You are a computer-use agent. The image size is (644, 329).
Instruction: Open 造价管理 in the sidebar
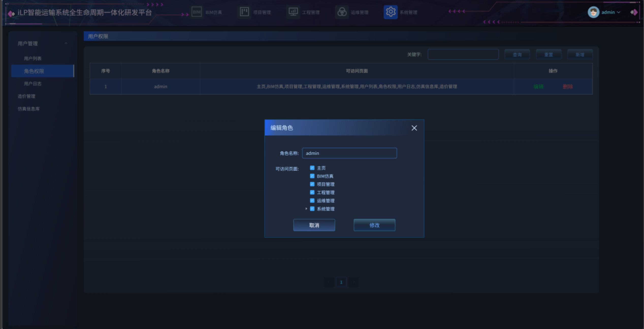pos(26,96)
